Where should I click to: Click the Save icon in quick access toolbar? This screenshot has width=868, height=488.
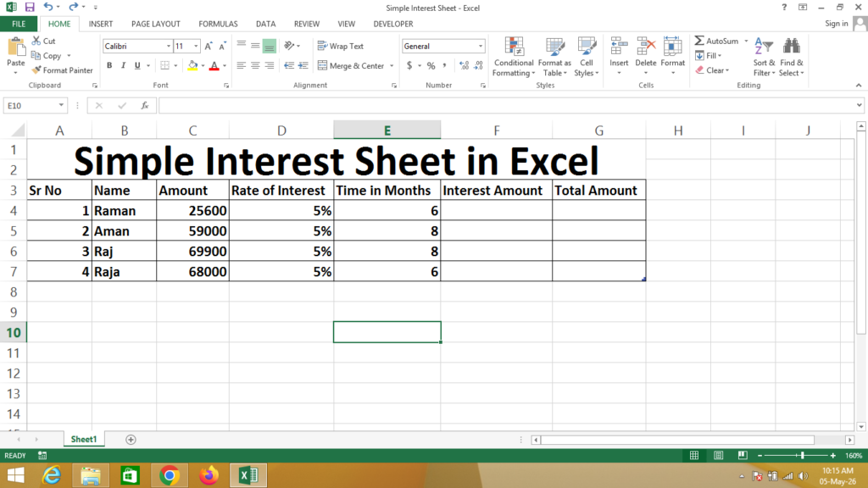tap(30, 7)
